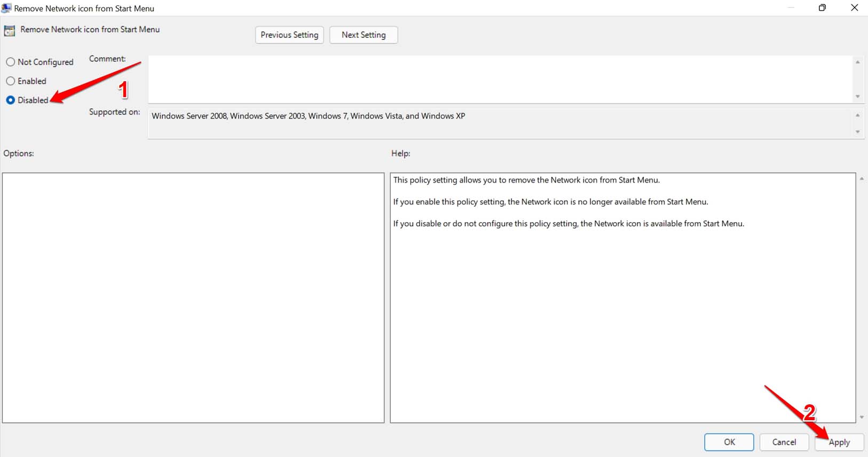
Task: Click the Help pane scroll up arrow
Action: point(862,179)
